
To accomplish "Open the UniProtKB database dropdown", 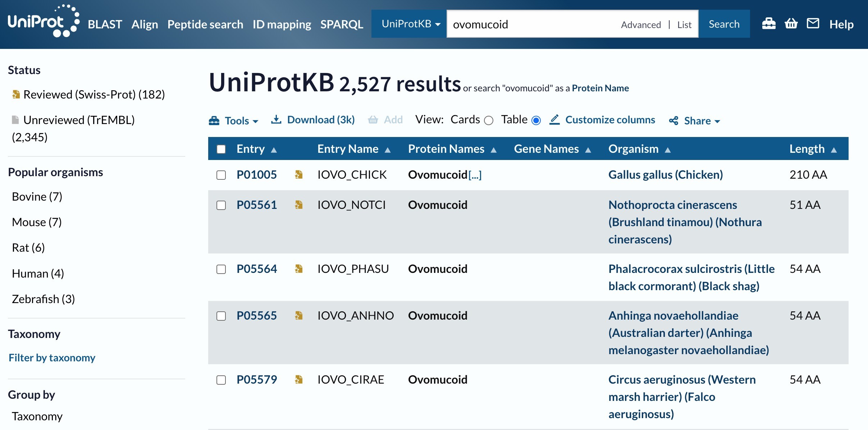I will 410,24.
